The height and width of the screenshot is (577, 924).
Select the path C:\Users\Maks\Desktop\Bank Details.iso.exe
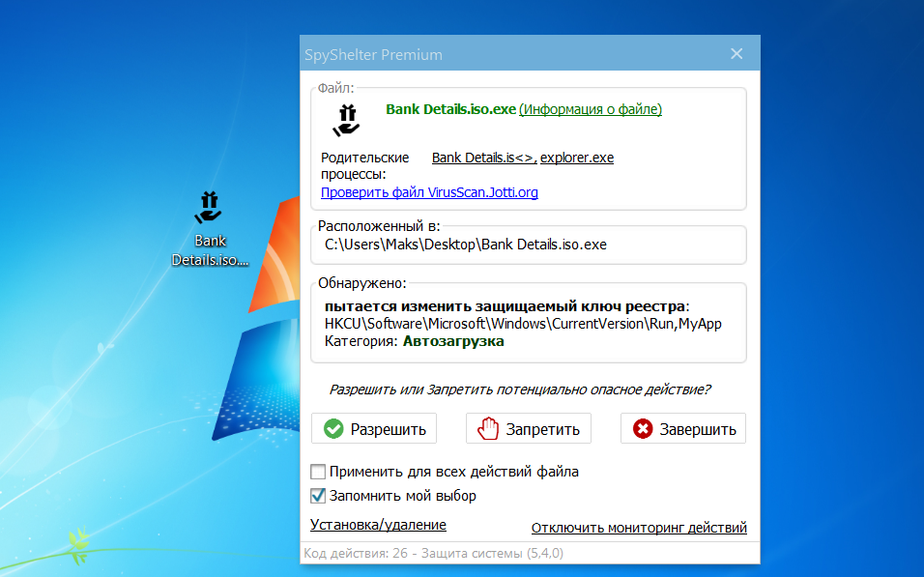point(466,245)
